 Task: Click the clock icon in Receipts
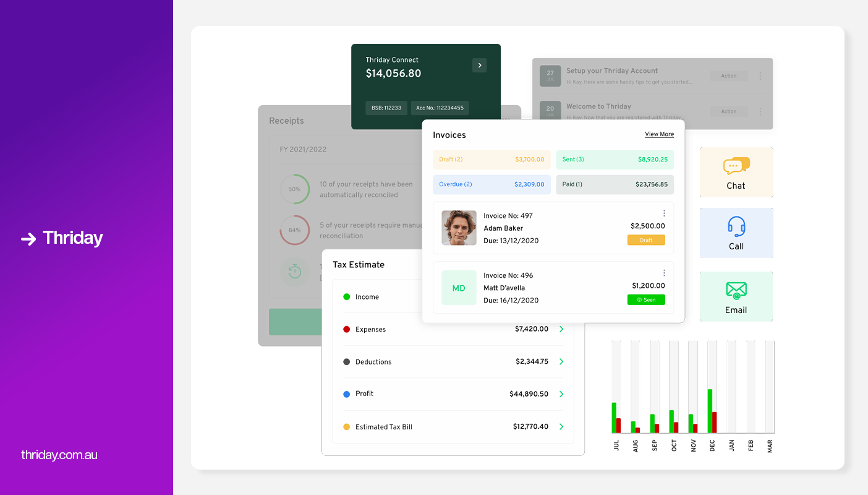coord(295,271)
